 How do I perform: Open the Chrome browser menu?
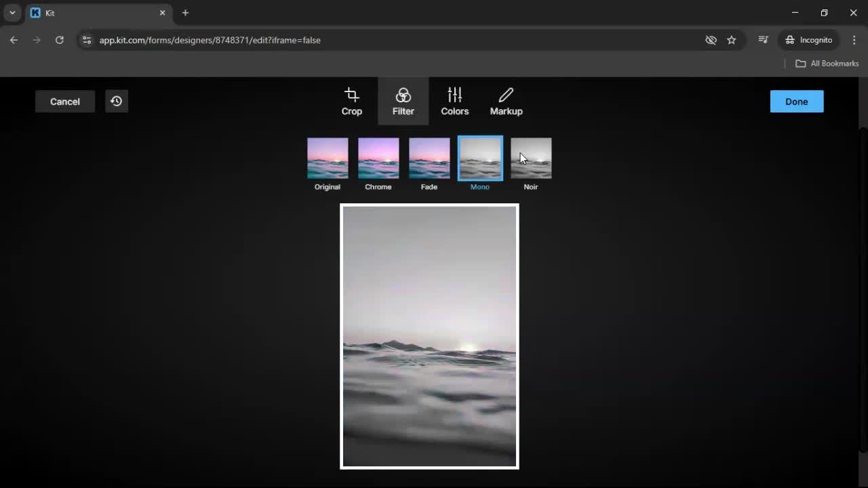point(854,40)
